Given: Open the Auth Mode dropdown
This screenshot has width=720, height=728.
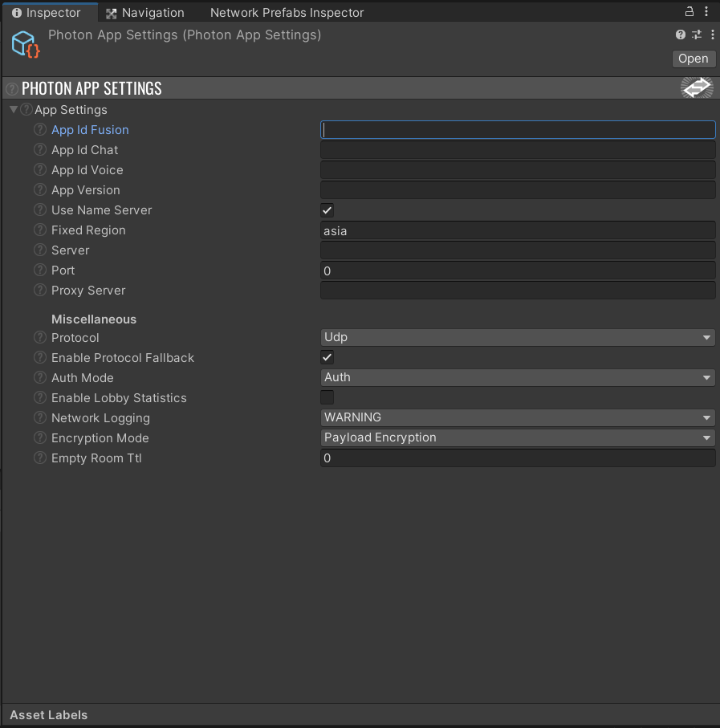Looking at the screenshot, I should point(518,377).
